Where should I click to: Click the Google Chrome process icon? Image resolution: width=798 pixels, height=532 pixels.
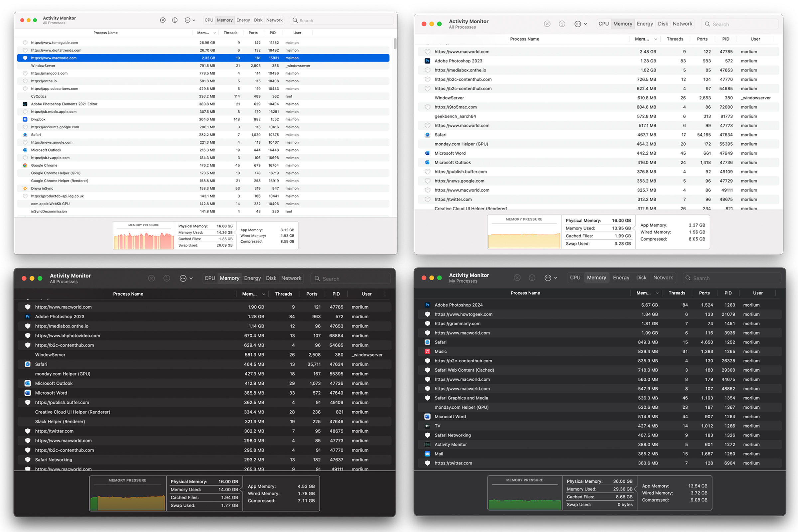point(25,165)
